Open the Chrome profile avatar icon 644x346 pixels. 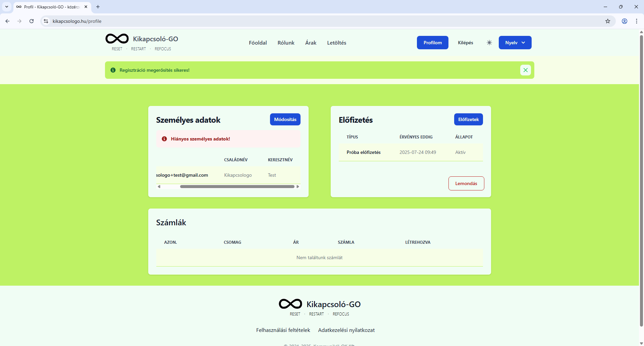(625, 21)
